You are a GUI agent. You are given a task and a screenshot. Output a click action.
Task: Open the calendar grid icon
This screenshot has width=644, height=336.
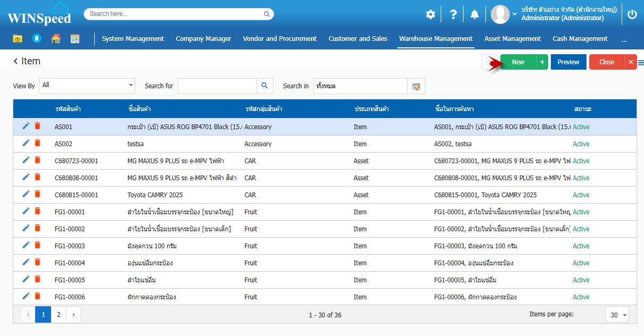pyautogui.click(x=75, y=39)
